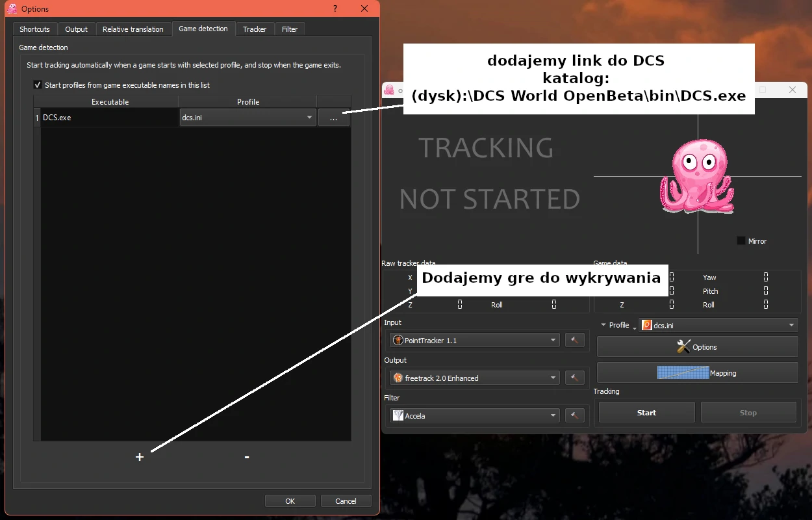Screen dimensions: 812x520
Task: Switch to the Shortcuts tab
Action: (x=35, y=29)
